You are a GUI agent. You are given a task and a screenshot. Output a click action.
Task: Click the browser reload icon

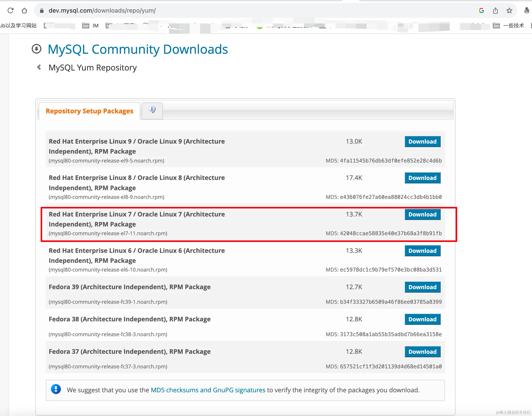10,10
